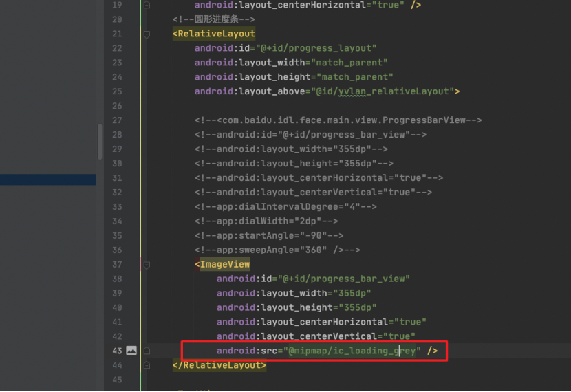Screen dimensions: 571x392
Task: Collapse the ImageView fold marker at line 37
Action: tap(147, 265)
